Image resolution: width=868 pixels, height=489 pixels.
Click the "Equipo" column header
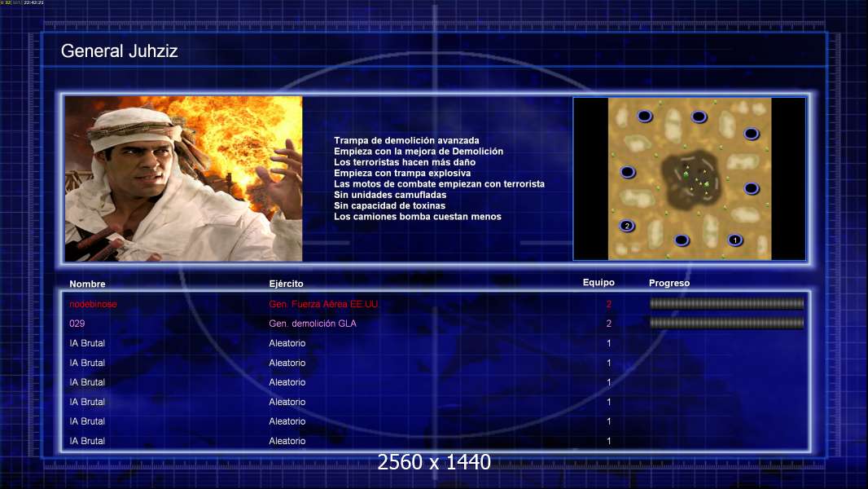tap(598, 283)
